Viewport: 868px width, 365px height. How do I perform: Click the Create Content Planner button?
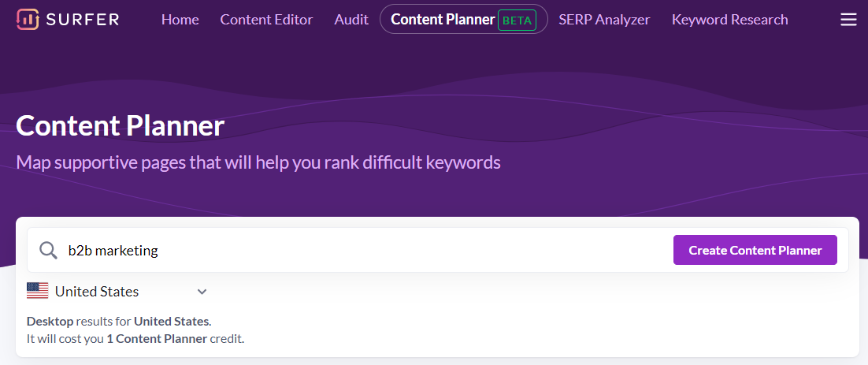pos(755,251)
